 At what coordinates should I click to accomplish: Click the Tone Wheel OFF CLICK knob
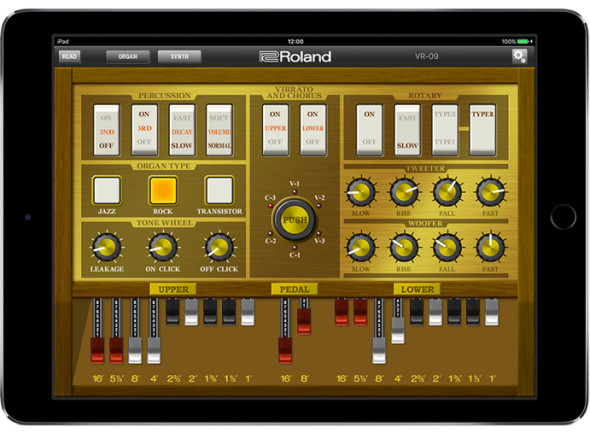point(219,247)
